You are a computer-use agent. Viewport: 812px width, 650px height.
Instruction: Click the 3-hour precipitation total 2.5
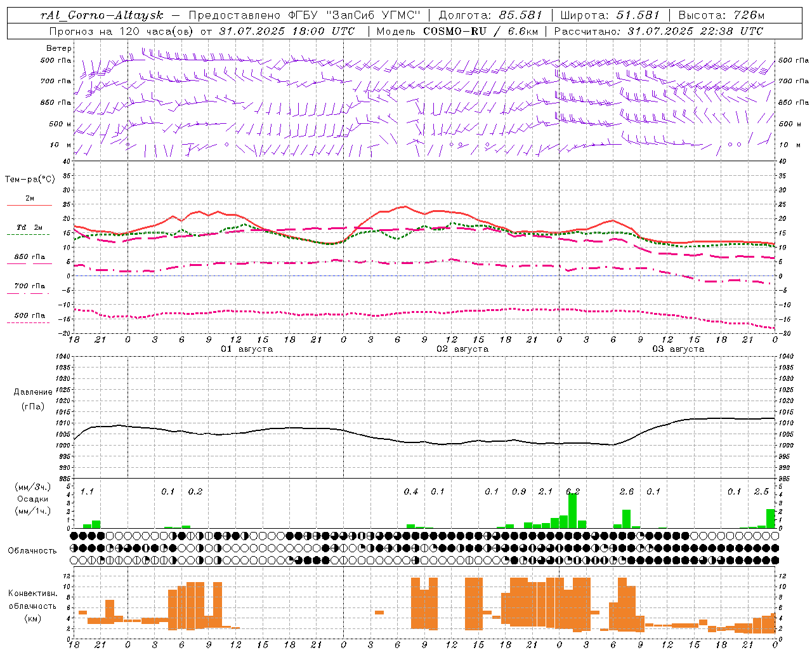coord(761,492)
